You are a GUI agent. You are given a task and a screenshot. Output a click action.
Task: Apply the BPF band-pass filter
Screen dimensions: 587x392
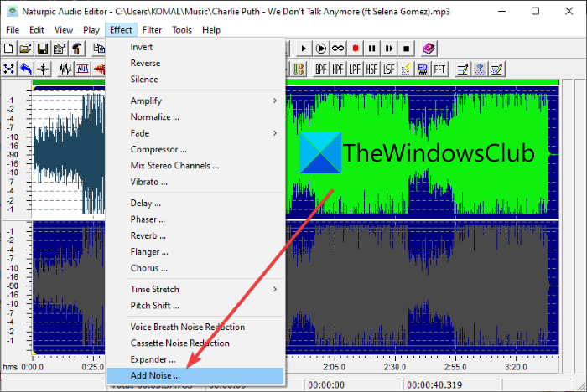coord(321,70)
